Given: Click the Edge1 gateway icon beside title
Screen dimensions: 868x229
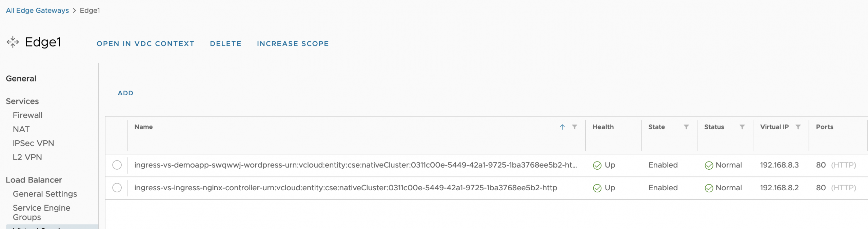Looking at the screenshot, I should click(13, 42).
